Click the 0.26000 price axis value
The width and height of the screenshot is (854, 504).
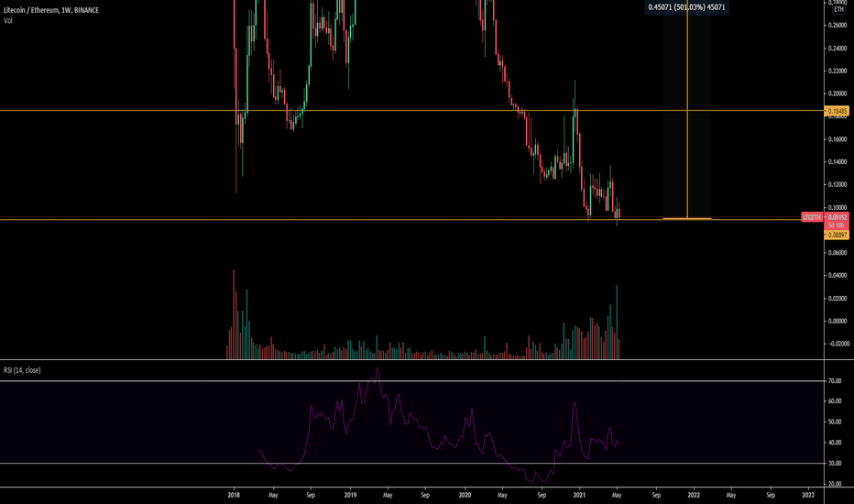click(x=838, y=25)
